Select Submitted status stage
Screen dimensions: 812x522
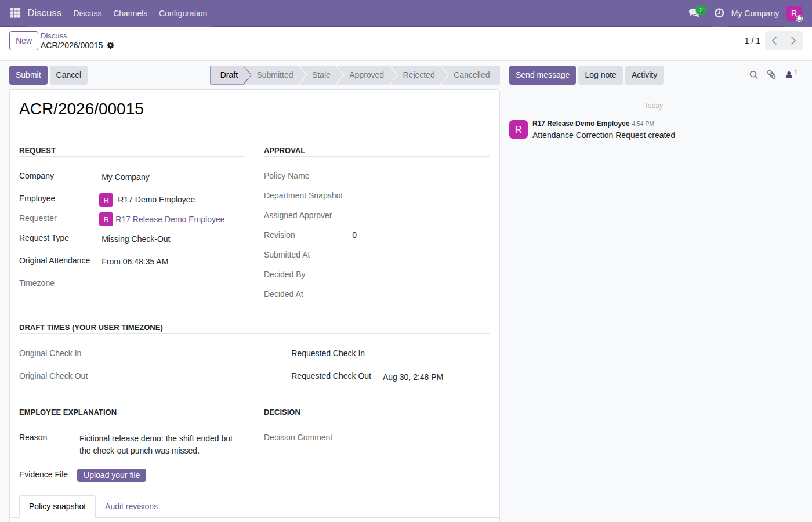pos(275,75)
